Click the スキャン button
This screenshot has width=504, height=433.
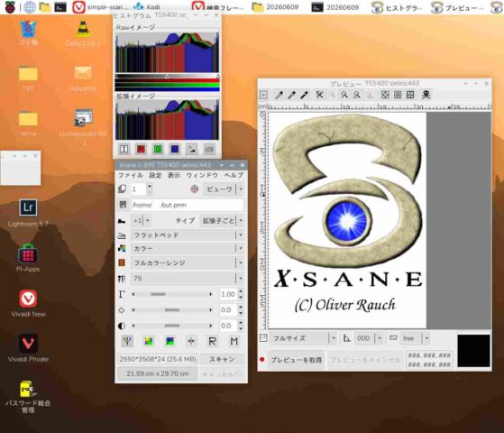click(222, 359)
